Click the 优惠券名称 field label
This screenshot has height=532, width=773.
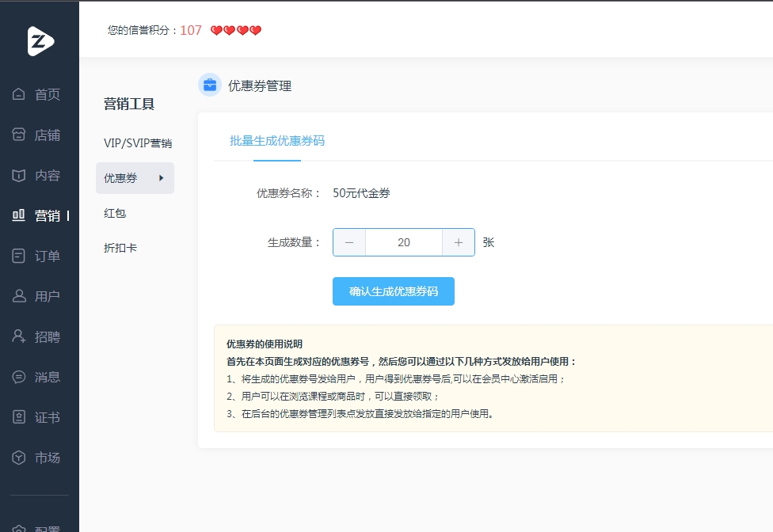(288, 193)
